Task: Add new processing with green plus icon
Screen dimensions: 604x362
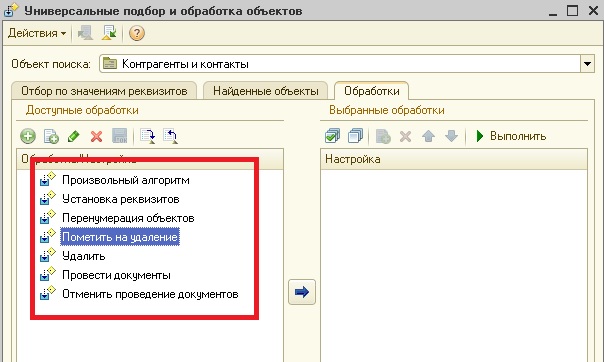Action: (x=28, y=136)
